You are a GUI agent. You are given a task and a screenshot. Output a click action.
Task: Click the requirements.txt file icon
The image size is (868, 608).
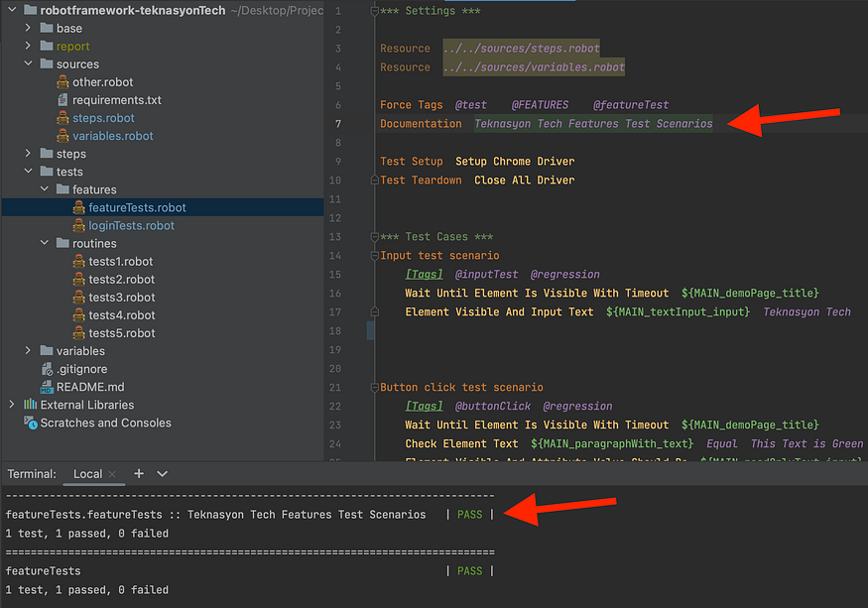tap(63, 100)
